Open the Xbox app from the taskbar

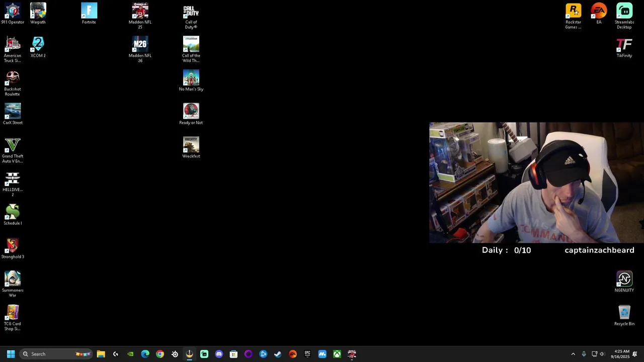(337, 354)
